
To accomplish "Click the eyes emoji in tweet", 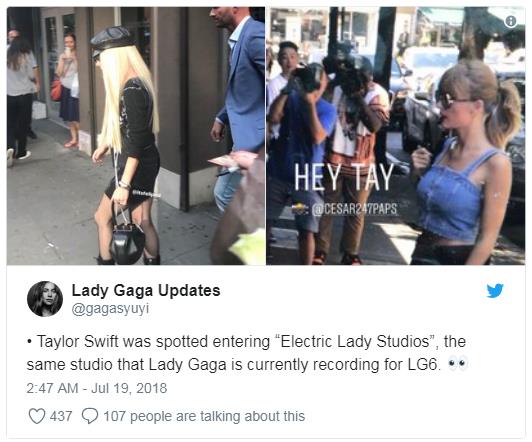I will [458, 364].
